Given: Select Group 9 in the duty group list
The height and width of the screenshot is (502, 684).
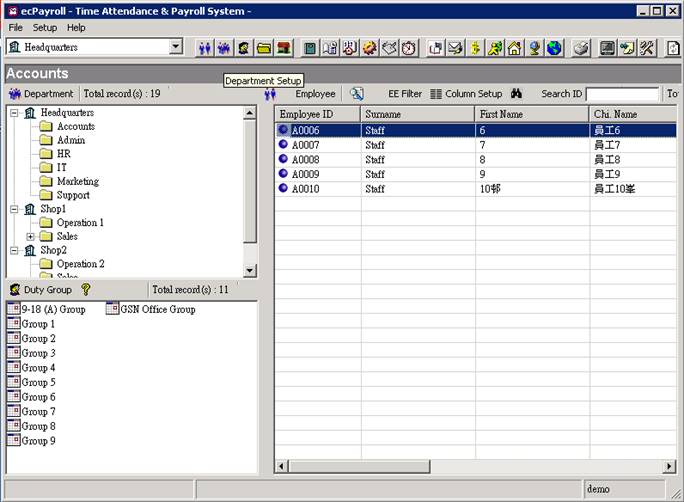Looking at the screenshot, I should point(32,441).
